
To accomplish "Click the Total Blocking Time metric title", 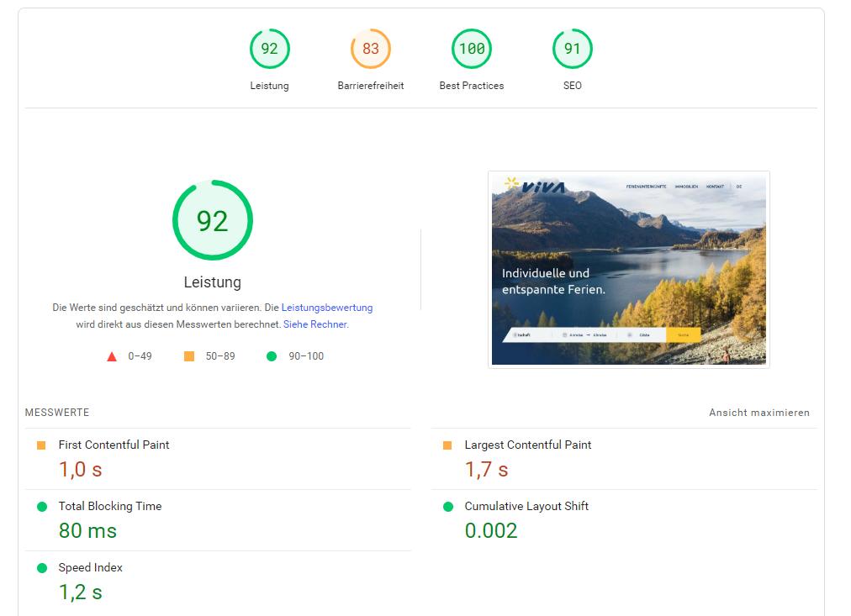I will pyautogui.click(x=110, y=506).
